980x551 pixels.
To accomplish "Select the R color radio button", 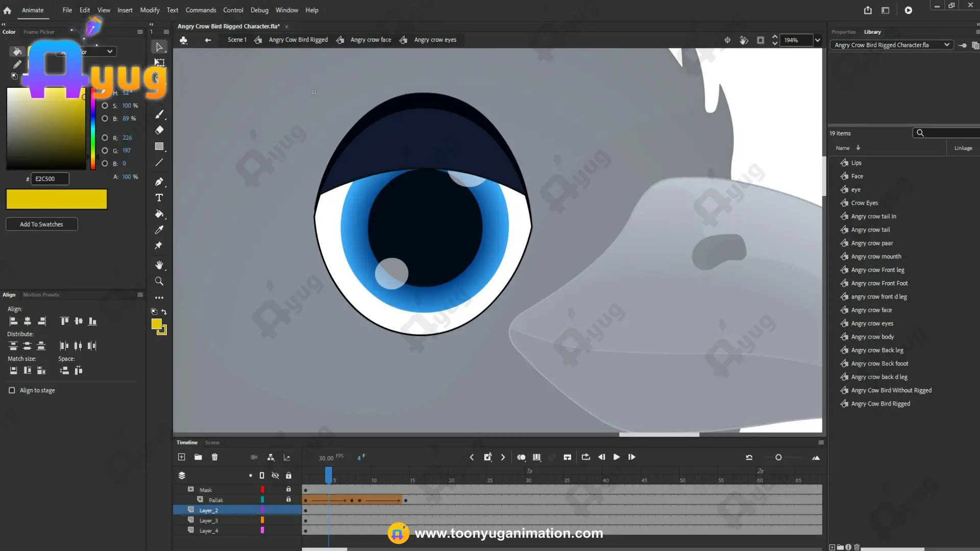I will (105, 138).
